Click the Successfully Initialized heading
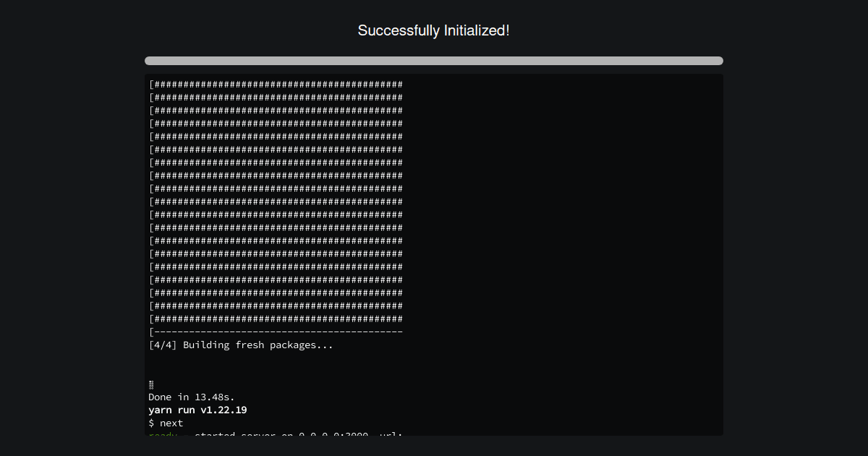Screen dimensions: 868x456 click(433, 30)
